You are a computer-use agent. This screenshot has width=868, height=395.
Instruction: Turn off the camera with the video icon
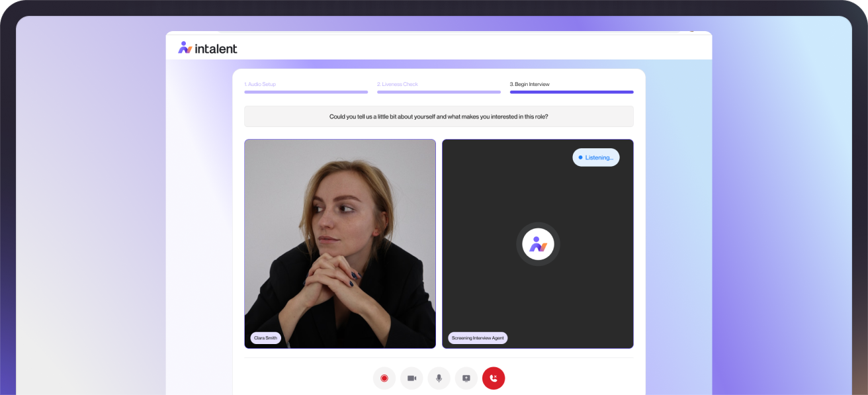click(x=412, y=378)
